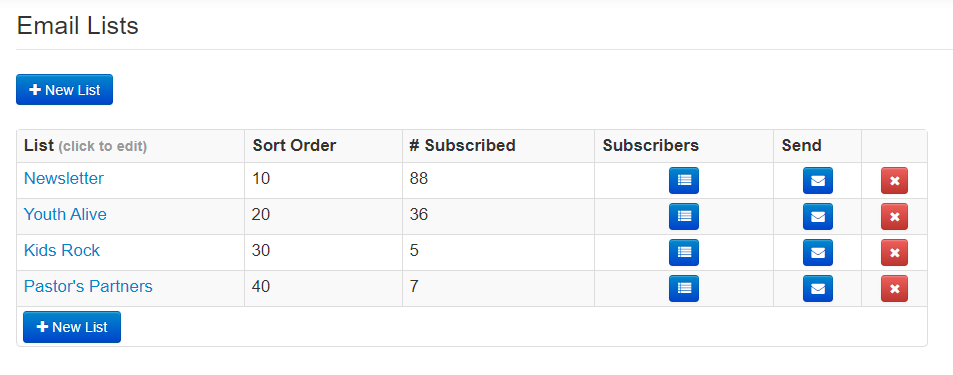Send email to Pastor's Partners list

point(817,288)
